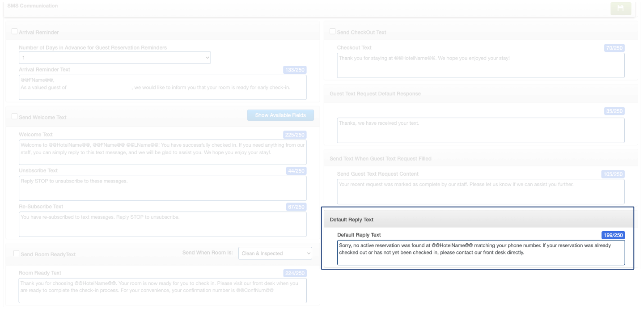Open the reminder days in advance dropdown
This screenshot has height=309, width=644.
pyautogui.click(x=114, y=58)
